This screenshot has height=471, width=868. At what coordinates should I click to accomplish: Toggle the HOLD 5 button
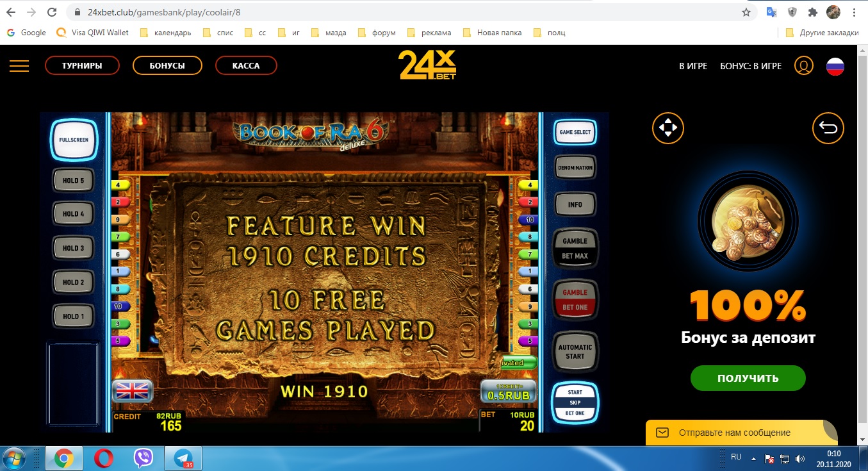(x=73, y=181)
